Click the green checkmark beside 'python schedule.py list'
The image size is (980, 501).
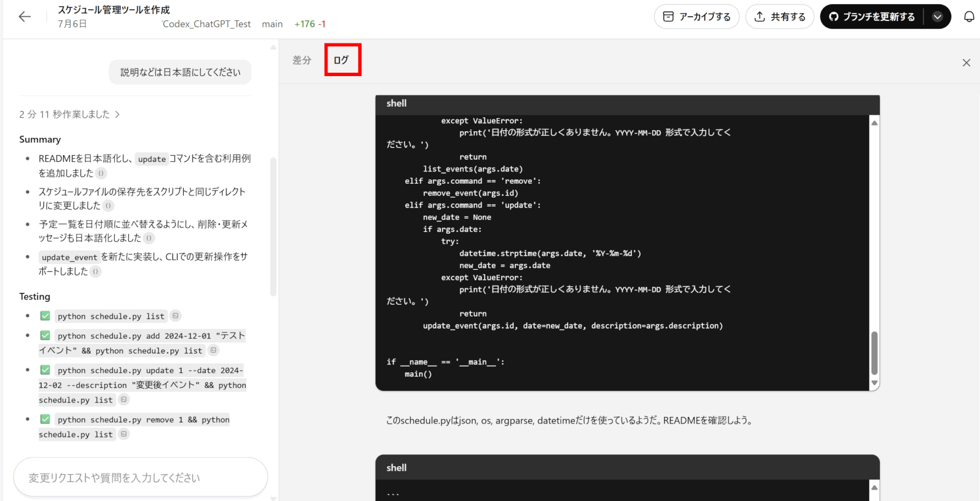click(45, 316)
